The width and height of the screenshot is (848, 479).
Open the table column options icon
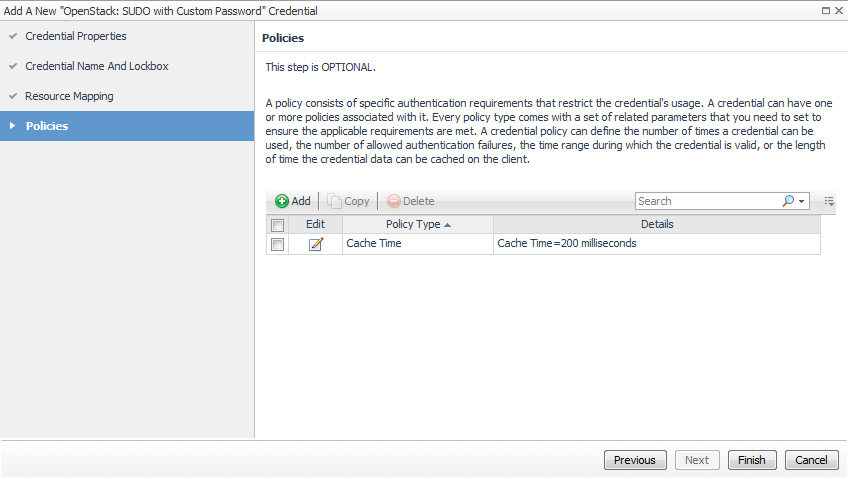(829, 201)
